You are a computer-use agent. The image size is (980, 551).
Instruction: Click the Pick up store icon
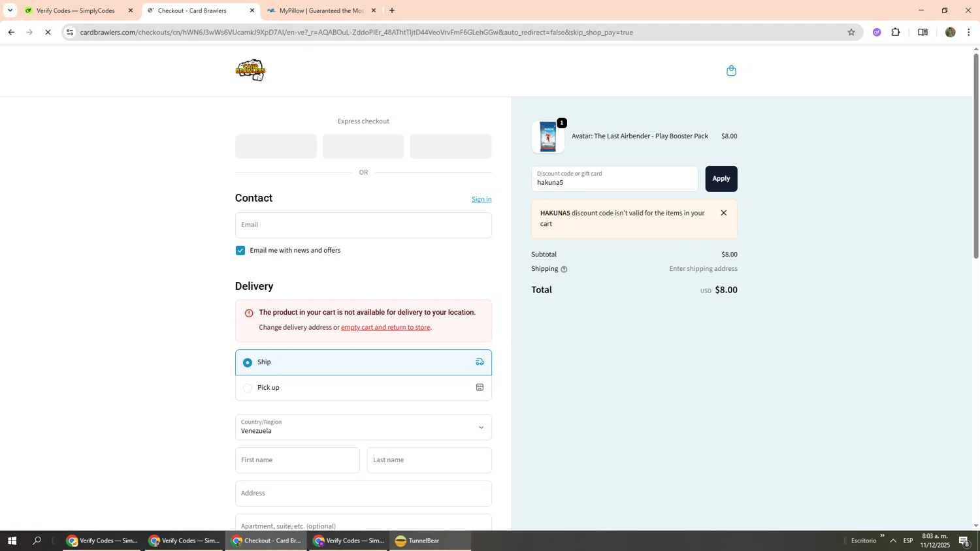point(480,387)
